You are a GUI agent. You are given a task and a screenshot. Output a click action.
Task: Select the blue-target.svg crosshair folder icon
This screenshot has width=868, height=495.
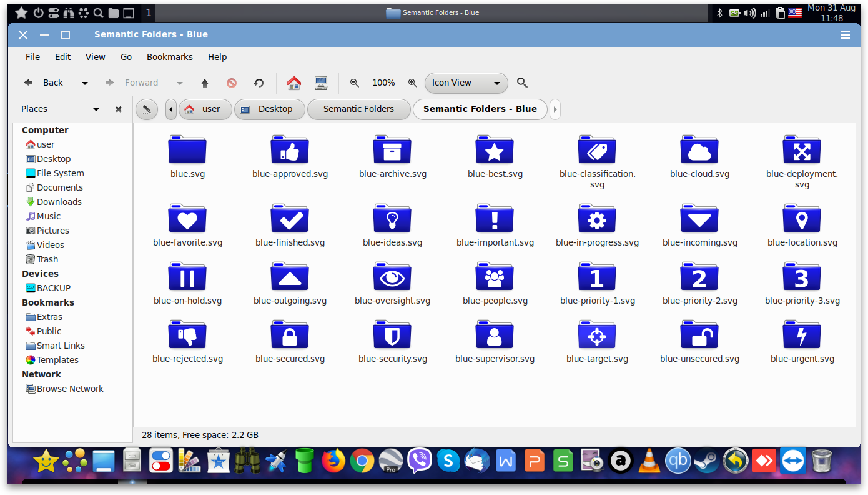coord(597,334)
